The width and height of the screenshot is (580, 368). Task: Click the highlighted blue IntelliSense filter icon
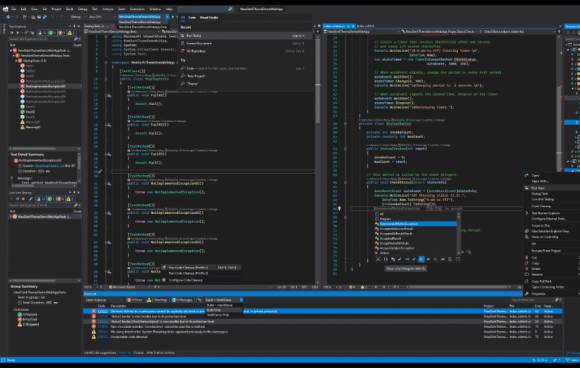tap(421, 259)
